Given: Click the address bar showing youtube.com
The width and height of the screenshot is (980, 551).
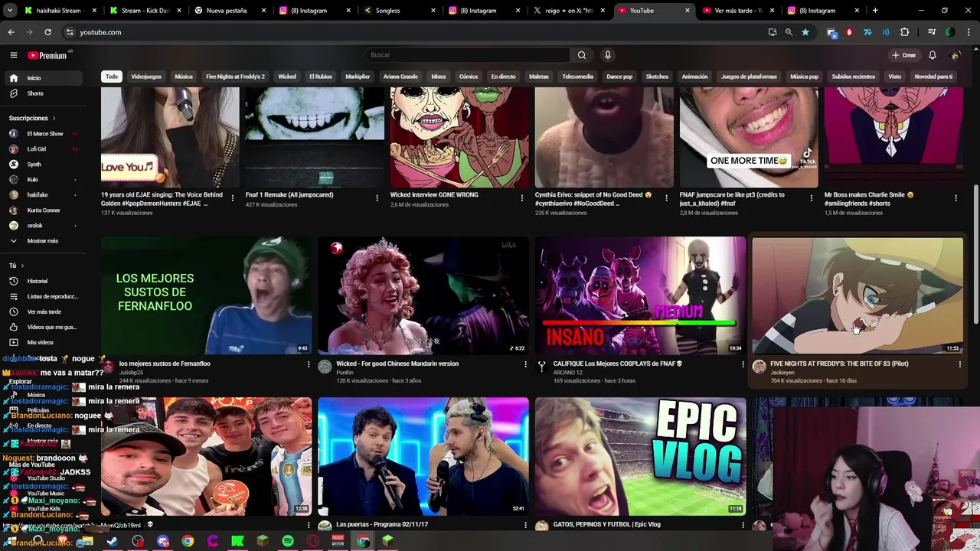Looking at the screenshot, I should pos(413,32).
